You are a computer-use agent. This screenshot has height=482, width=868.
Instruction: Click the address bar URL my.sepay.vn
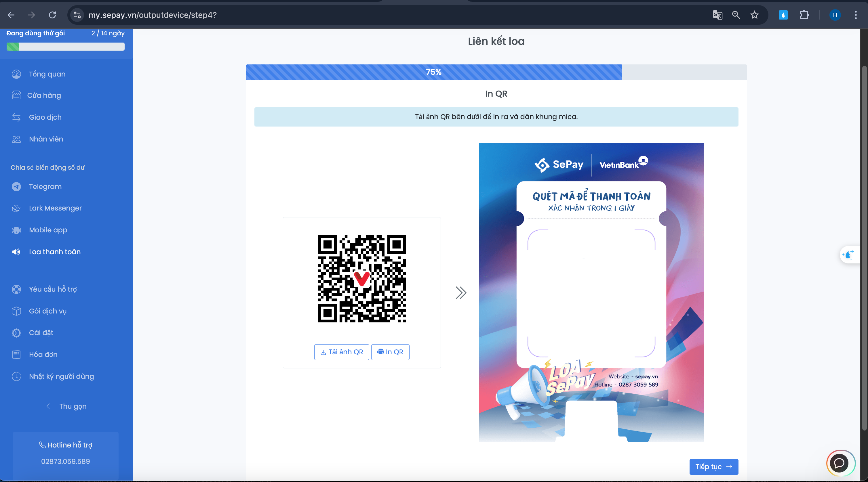153,15
